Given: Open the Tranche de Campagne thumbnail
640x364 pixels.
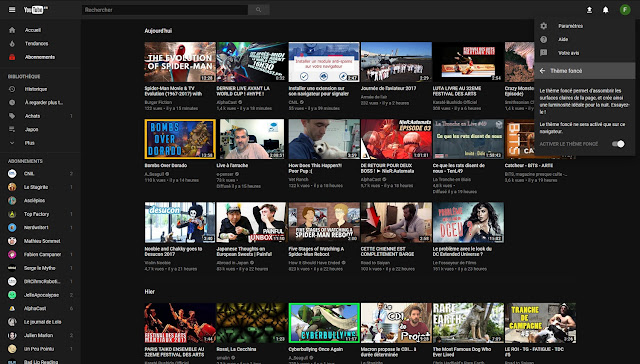Looking at the screenshot, I should [x=540, y=322].
